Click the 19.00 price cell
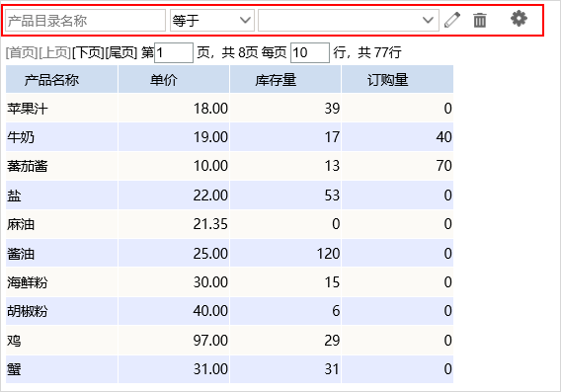This screenshot has height=392, width=561. (x=174, y=137)
